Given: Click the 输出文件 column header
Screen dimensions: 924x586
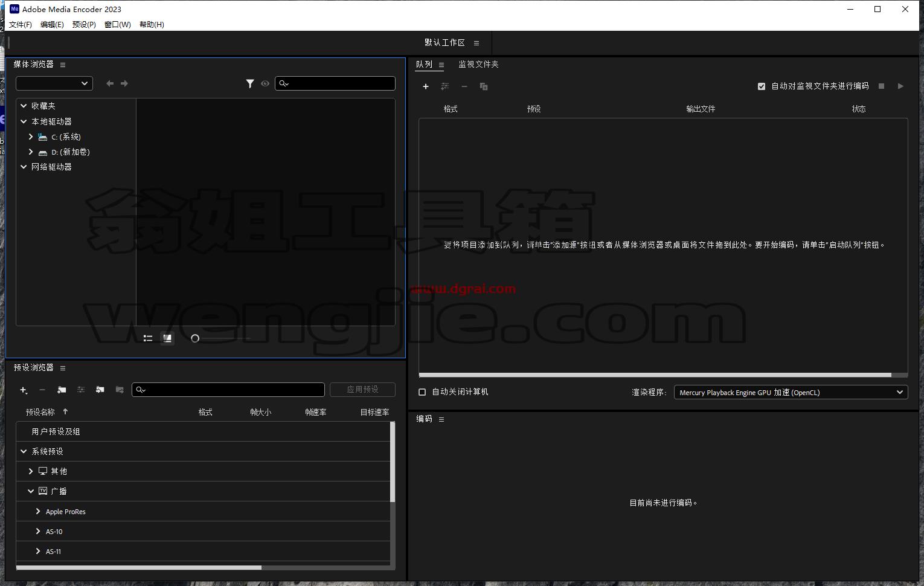Looking at the screenshot, I should (701, 109).
